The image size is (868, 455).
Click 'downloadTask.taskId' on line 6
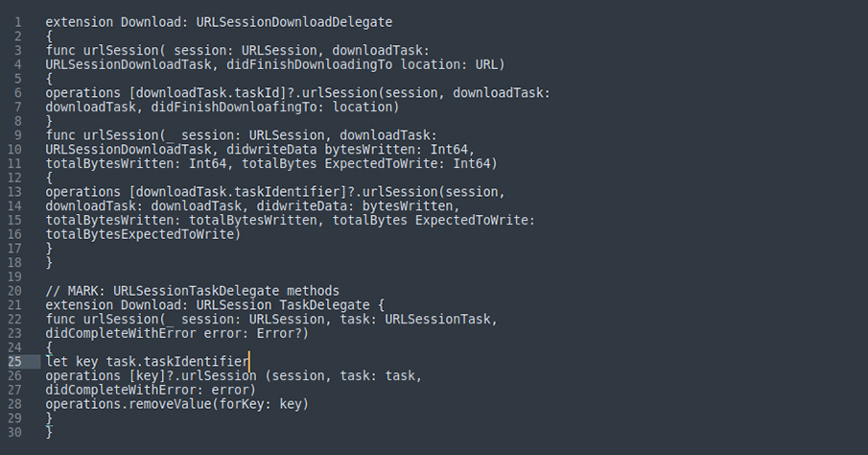(x=207, y=92)
